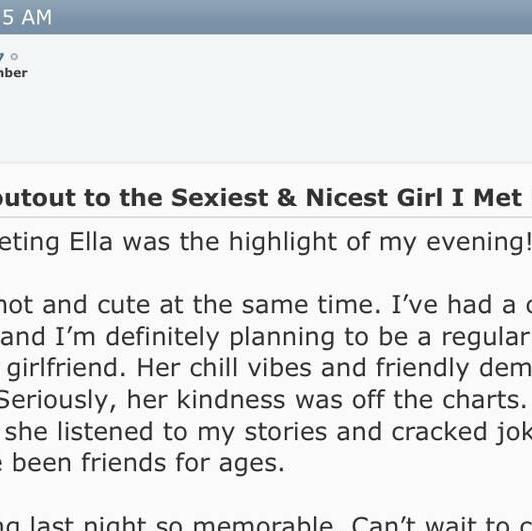Click the ampersand in the post title

287,198
